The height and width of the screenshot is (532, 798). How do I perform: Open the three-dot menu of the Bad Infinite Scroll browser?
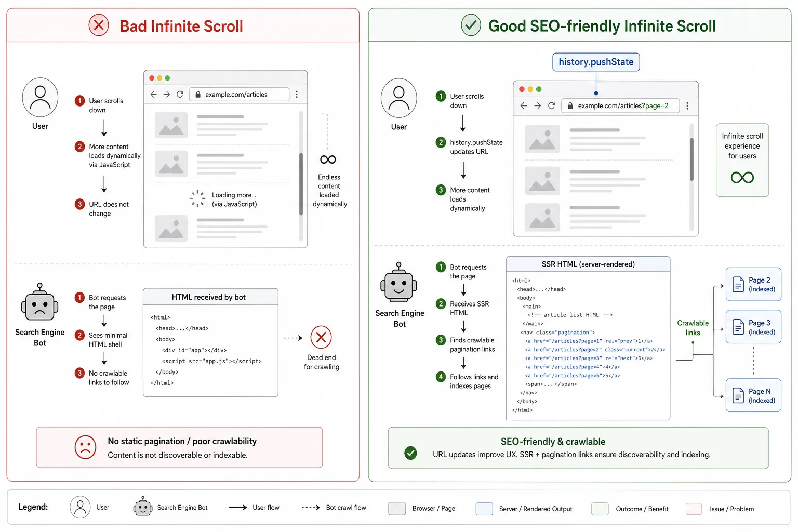[x=297, y=94]
